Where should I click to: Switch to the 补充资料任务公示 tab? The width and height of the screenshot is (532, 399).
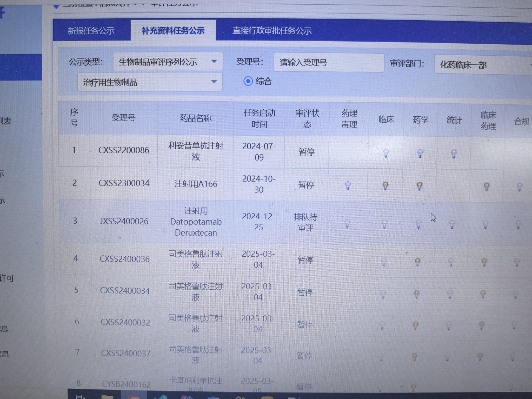click(x=173, y=30)
